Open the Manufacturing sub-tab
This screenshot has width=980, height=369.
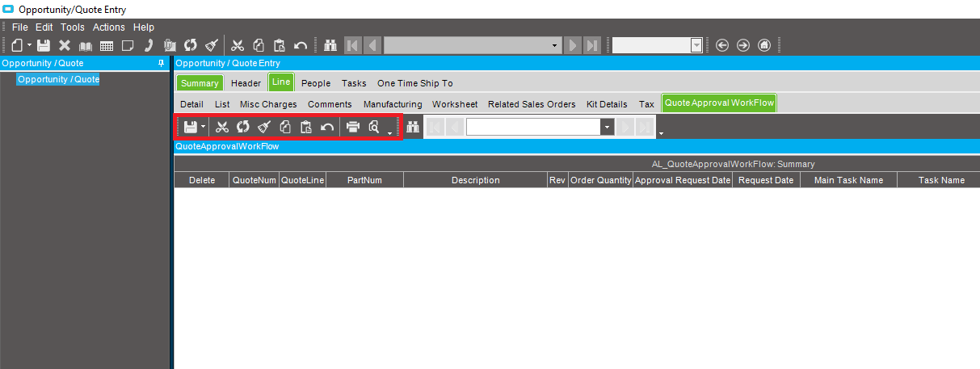coord(393,104)
